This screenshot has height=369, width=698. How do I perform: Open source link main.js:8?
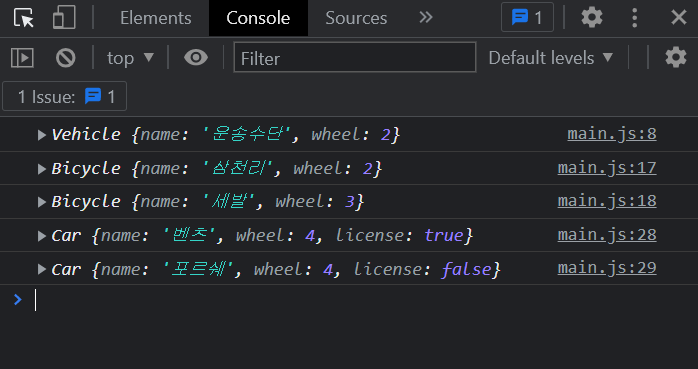(612, 134)
